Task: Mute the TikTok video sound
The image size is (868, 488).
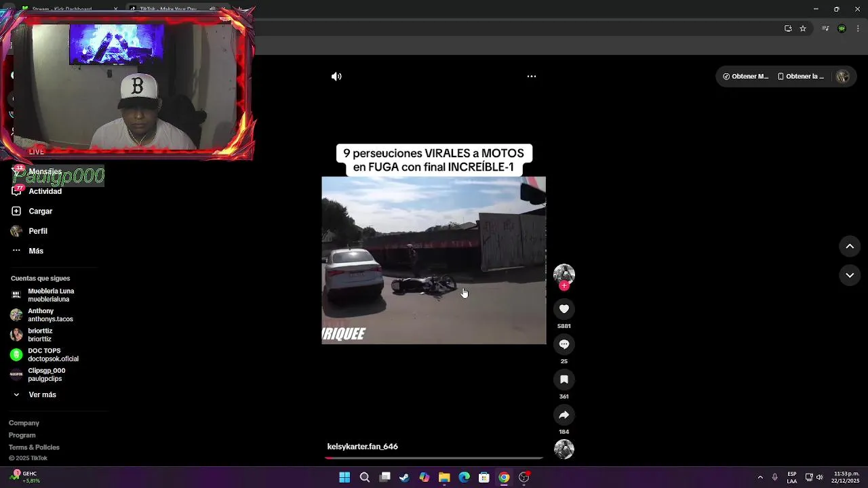Action: [336, 77]
